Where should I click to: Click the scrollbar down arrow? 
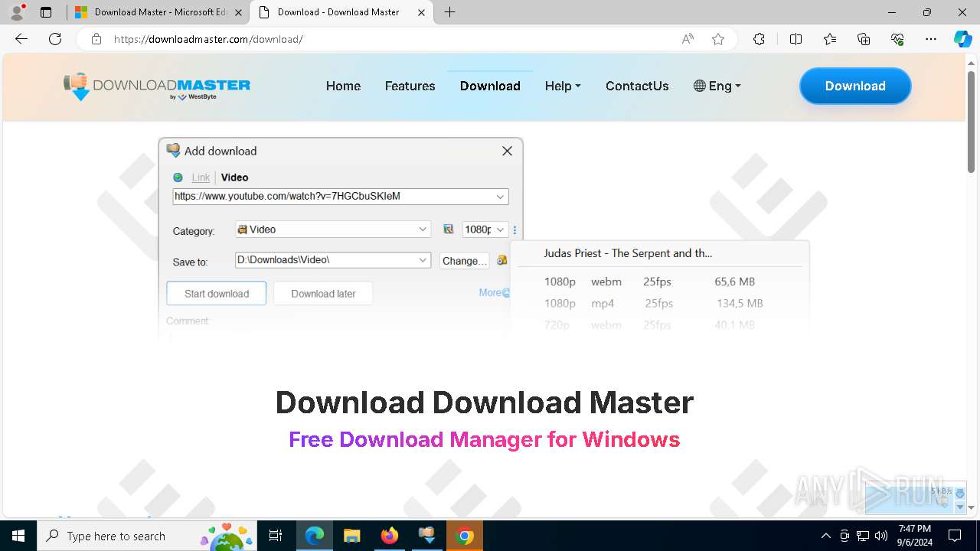click(971, 507)
